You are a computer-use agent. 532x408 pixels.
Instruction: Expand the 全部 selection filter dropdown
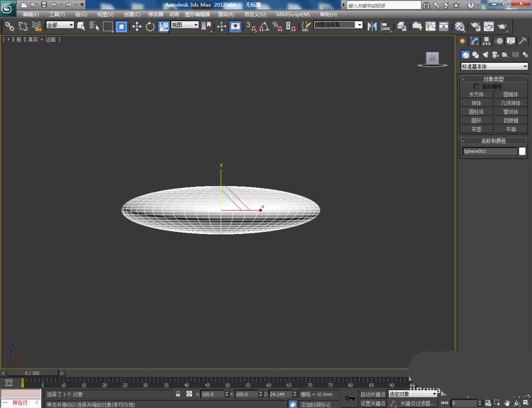[60, 25]
